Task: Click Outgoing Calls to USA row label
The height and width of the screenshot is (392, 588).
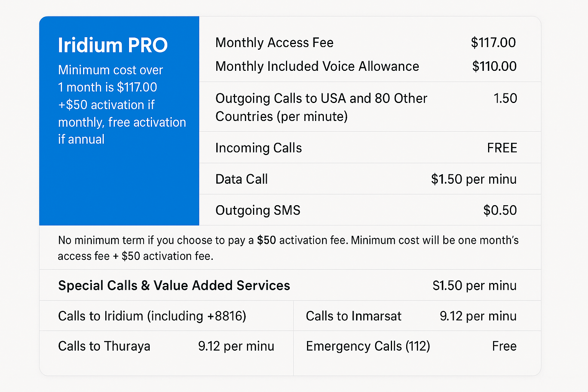Action: point(321,107)
